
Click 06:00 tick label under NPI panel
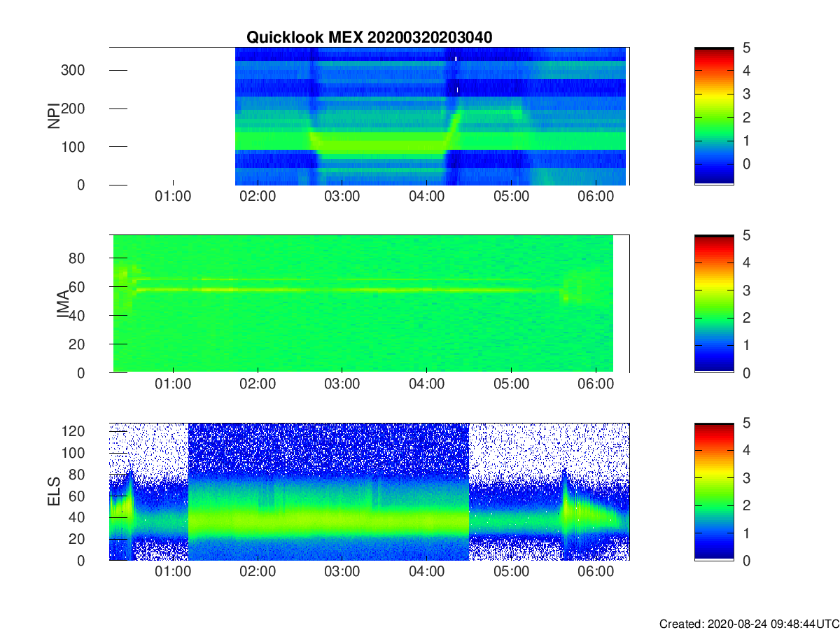[596, 197]
